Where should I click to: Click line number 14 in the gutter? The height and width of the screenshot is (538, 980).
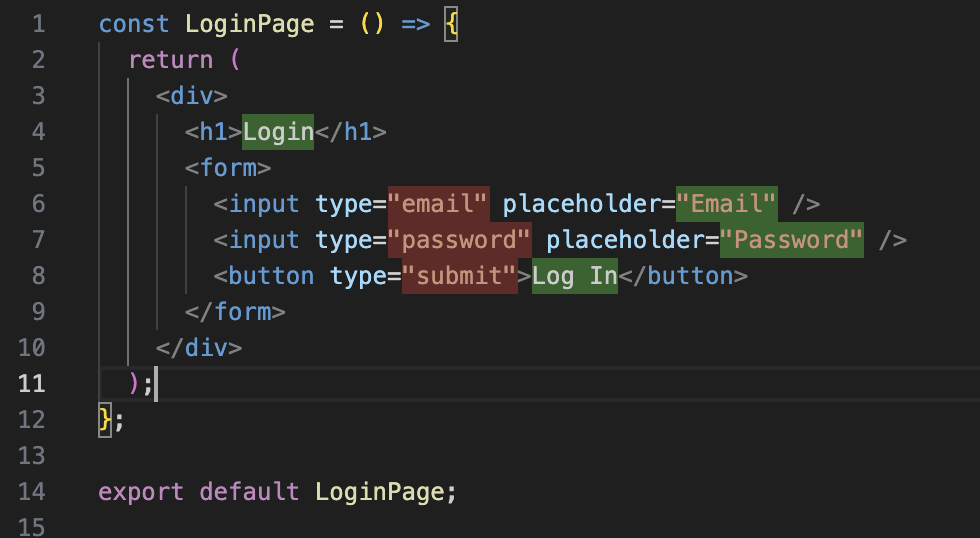pos(32,491)
